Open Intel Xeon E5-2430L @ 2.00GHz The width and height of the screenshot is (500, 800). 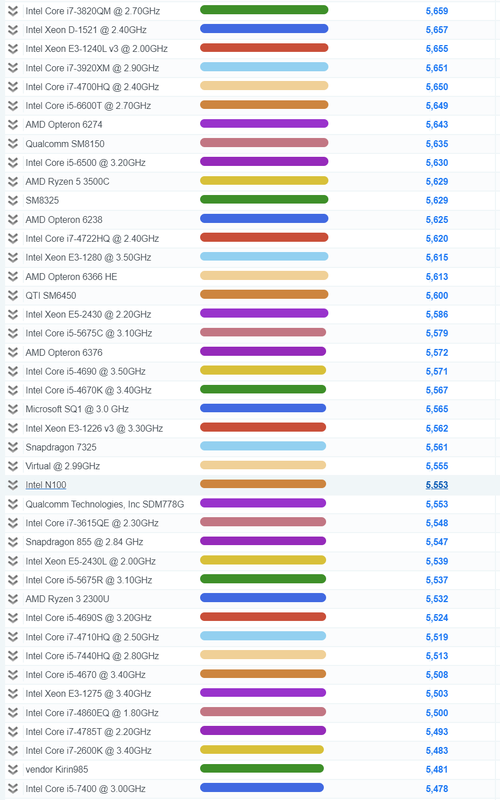(90, 561)
